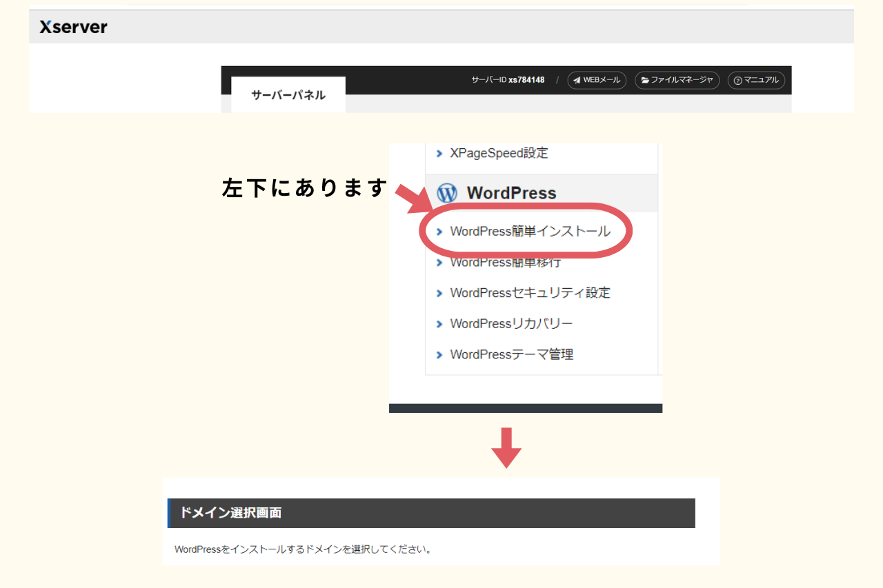Open WordPressリカバリー link

(511, 323)
